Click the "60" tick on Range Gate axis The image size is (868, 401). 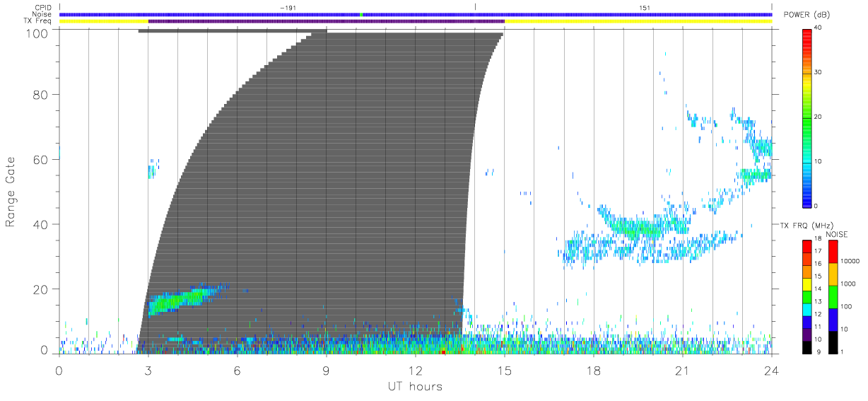41,159
